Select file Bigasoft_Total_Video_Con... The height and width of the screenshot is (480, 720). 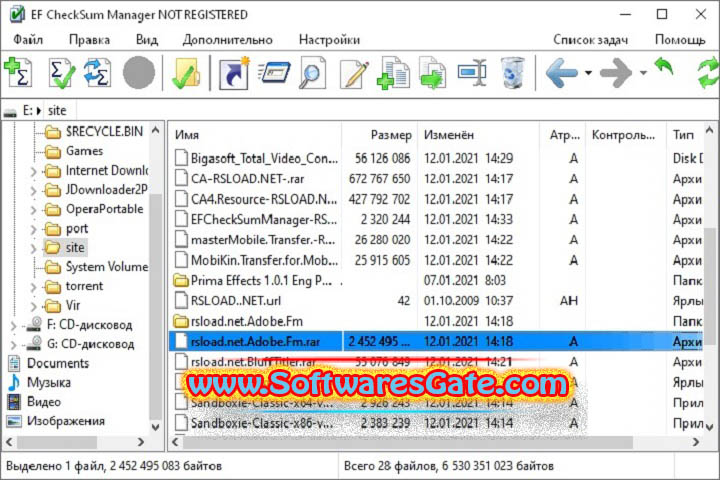(436, 158)
